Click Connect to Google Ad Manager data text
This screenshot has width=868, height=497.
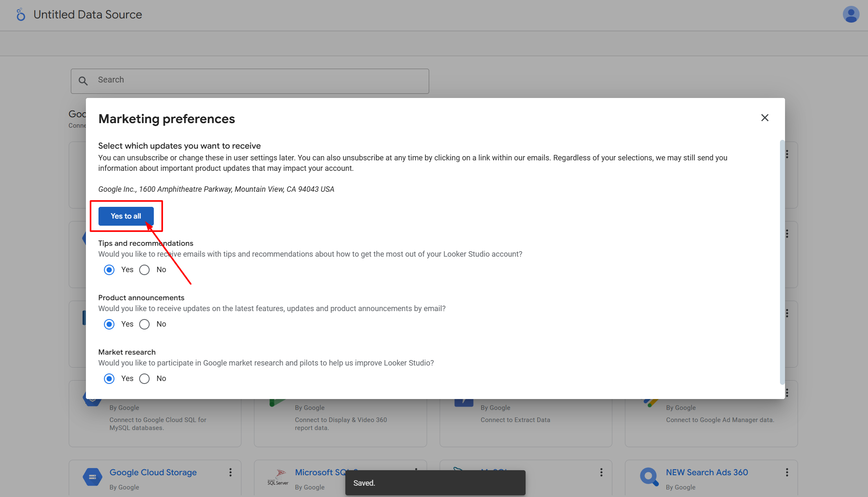pos(720,420)
